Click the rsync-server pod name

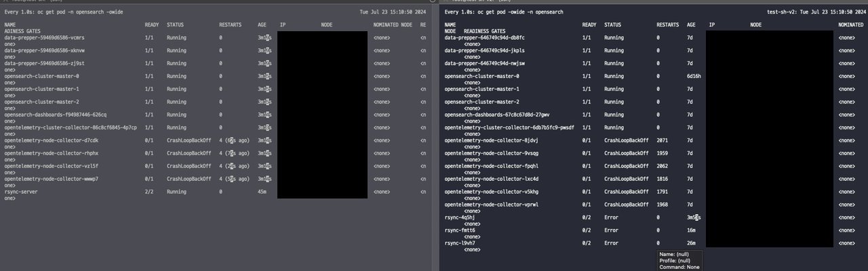click(22, 192)
